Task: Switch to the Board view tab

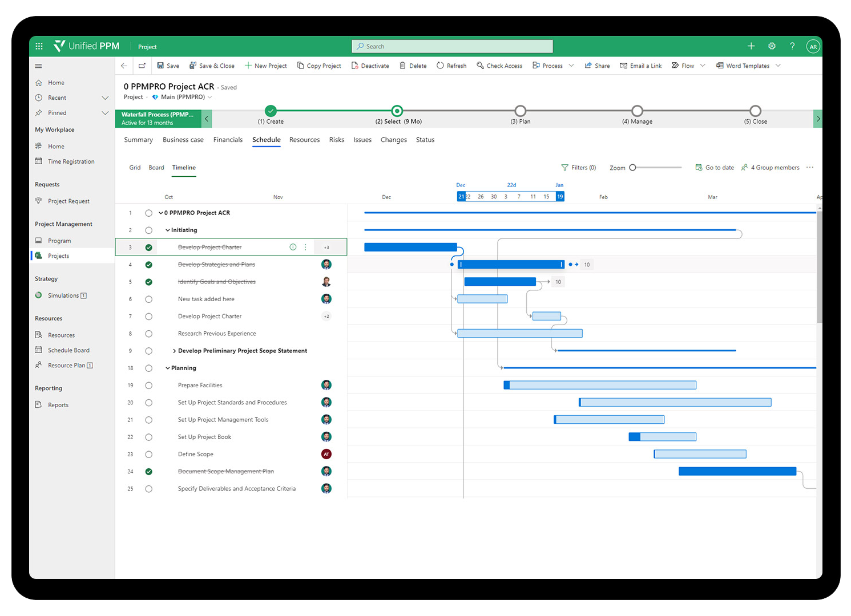Action: [156, 168]
